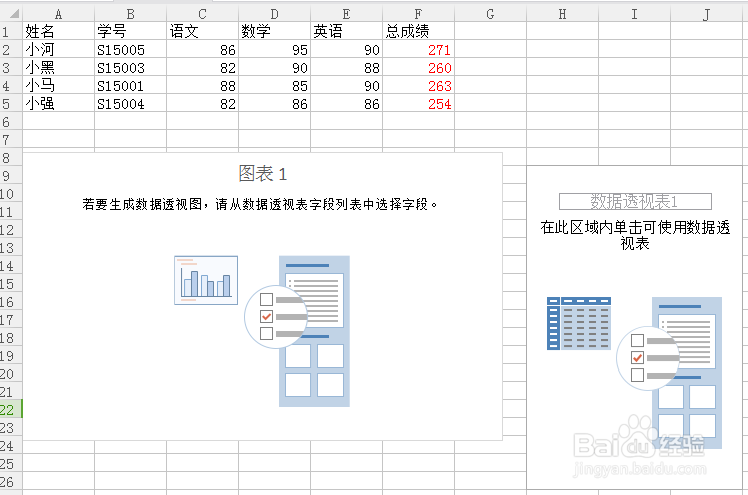The height and width of the screenshot is (495, 748).
Task: Select row 1 header
Action: click(x=11, y=31)
